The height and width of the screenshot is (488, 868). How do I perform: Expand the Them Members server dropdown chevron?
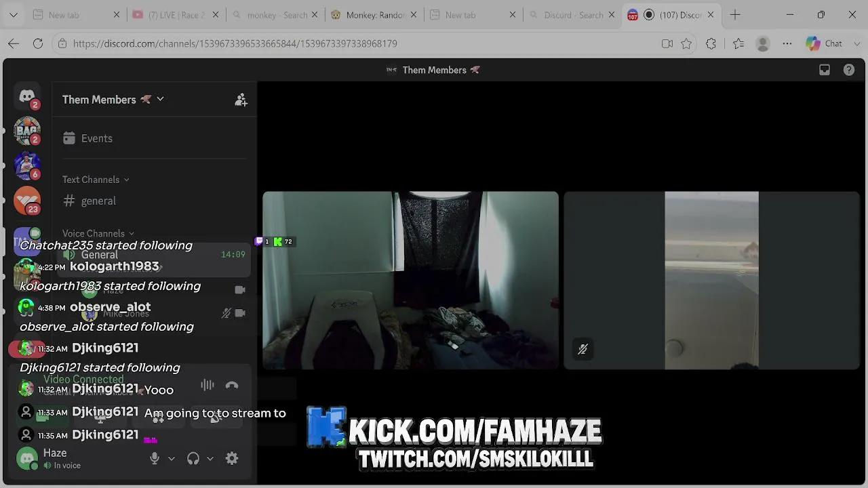[160, 99]
